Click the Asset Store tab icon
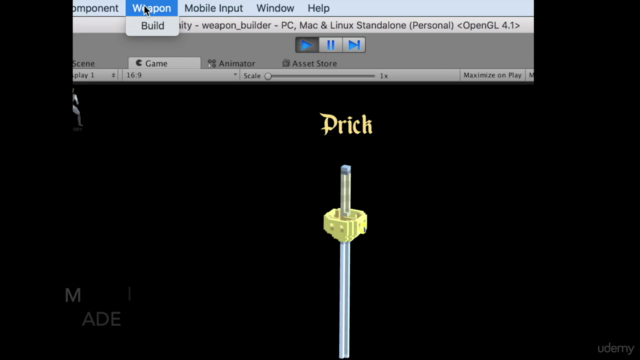 click(286, 63)
